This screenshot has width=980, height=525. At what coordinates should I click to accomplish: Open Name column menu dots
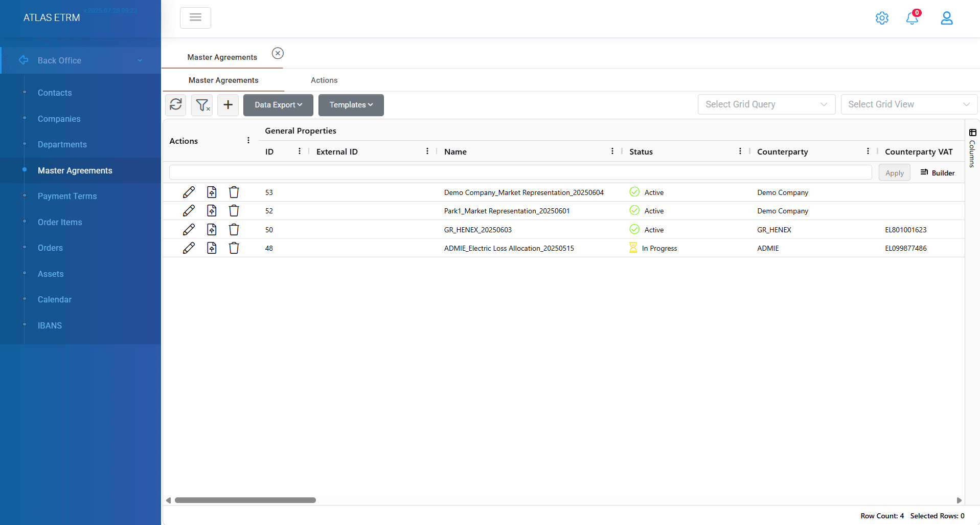pyautogui.click(x=612, y=151)
